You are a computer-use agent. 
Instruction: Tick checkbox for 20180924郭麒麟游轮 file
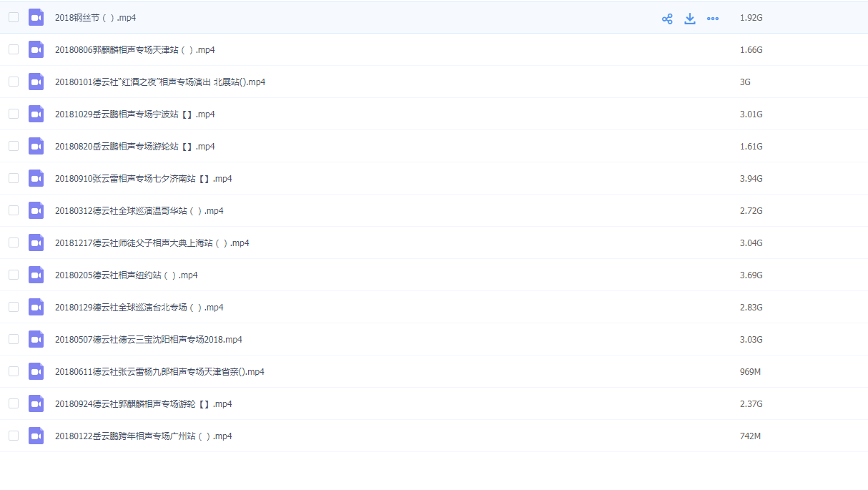14,403
